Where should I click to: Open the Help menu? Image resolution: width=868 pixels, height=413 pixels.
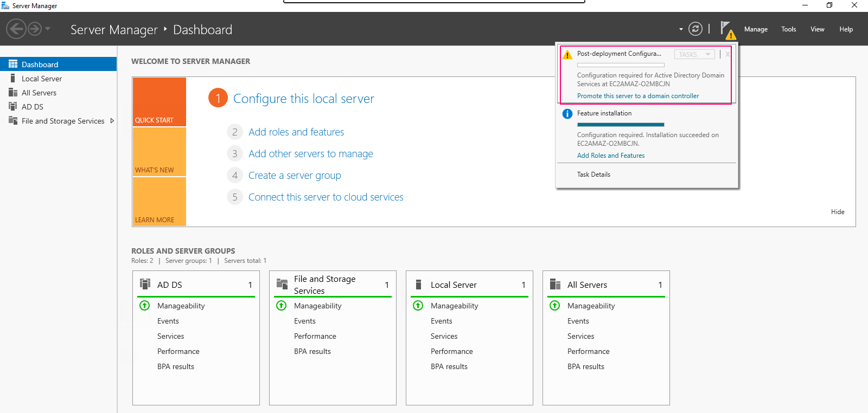tap(846, 29)
